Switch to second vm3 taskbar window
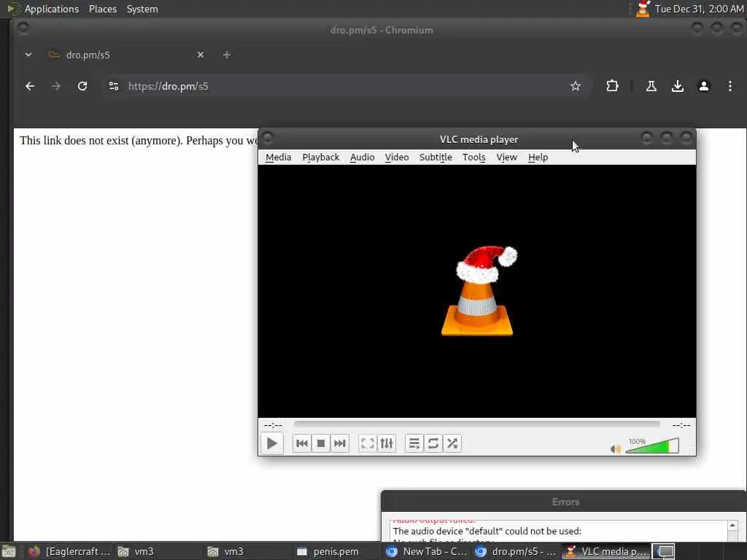Image resolution: width=747 pixels, height=560 pixels. [247, 551]
